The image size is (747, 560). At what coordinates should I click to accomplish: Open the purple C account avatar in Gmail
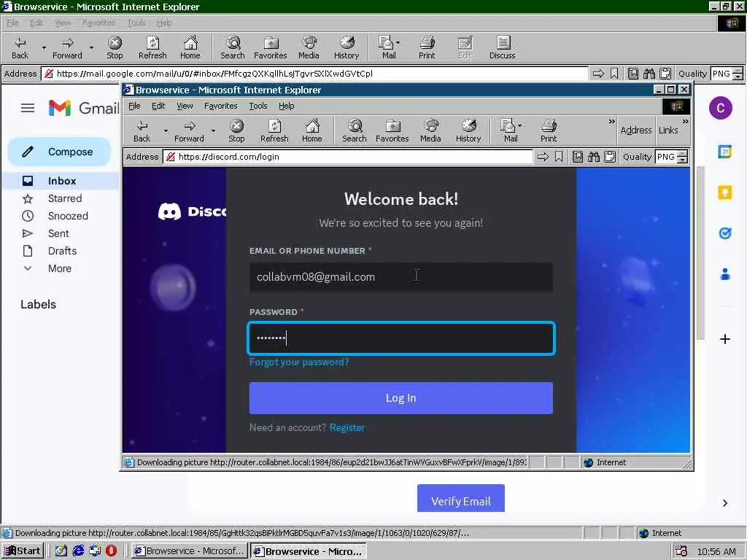click(x=720, y=108)
